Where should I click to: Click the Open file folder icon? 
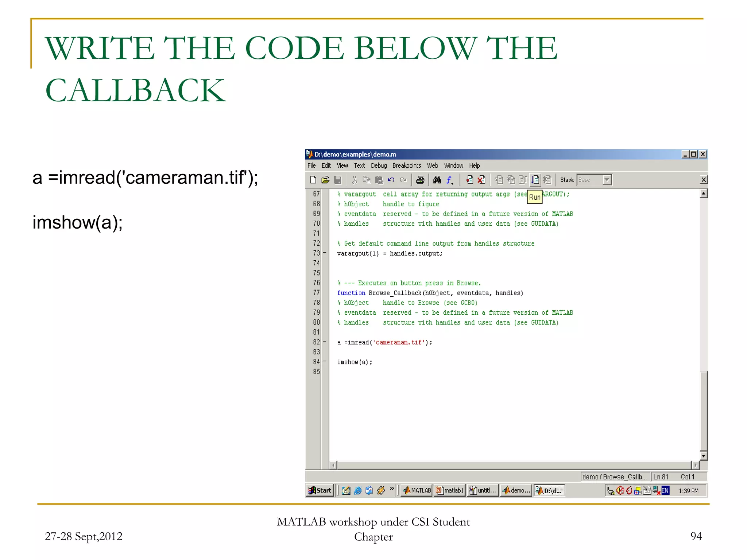(325, 180)
